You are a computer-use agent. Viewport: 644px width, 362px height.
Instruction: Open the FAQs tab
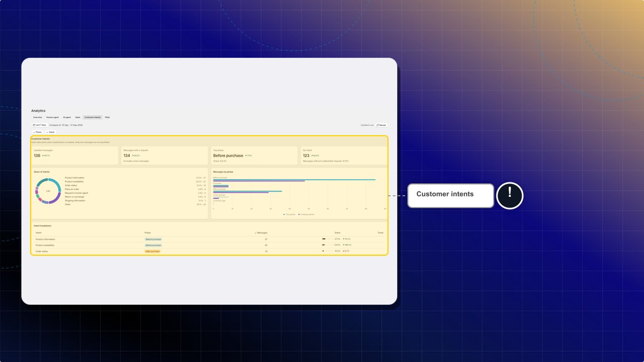tap(107, 117)
